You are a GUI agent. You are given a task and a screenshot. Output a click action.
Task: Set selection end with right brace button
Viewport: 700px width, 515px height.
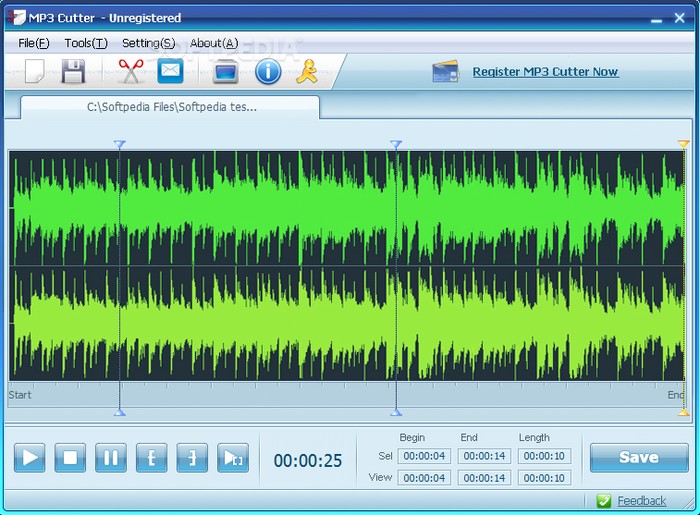pyautogui.click(x=192, y=458)
